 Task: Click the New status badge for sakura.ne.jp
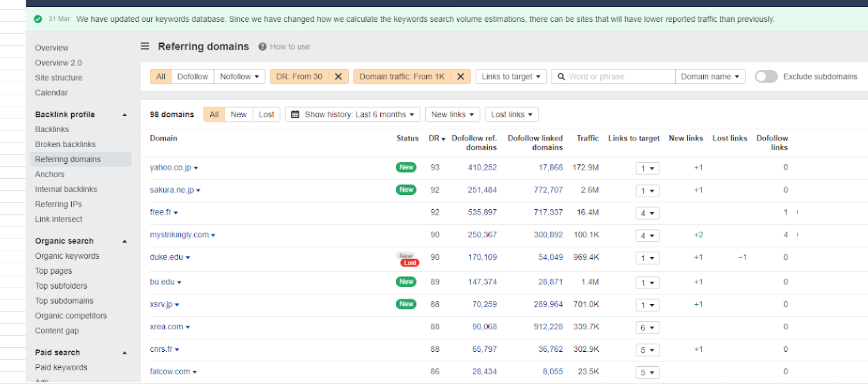(406, 190)
